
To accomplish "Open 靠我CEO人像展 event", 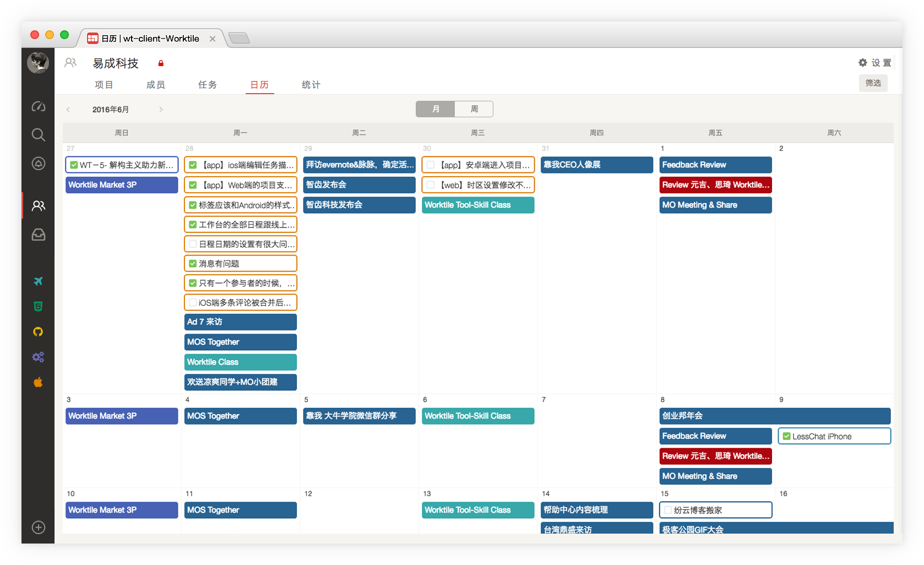I will tap(597, 165).
